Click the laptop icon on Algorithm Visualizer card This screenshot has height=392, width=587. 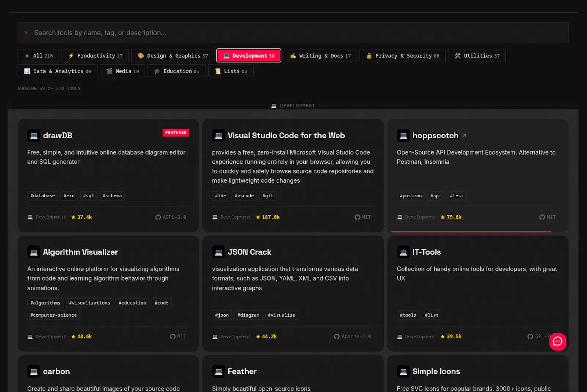click(x=34, y=252)
